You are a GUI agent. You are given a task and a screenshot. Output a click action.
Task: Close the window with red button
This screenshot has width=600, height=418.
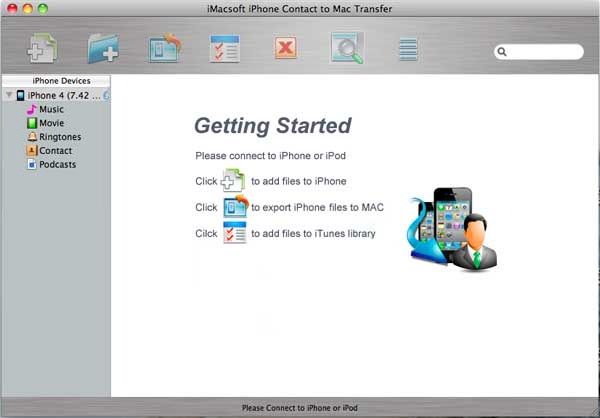(12, 8)
